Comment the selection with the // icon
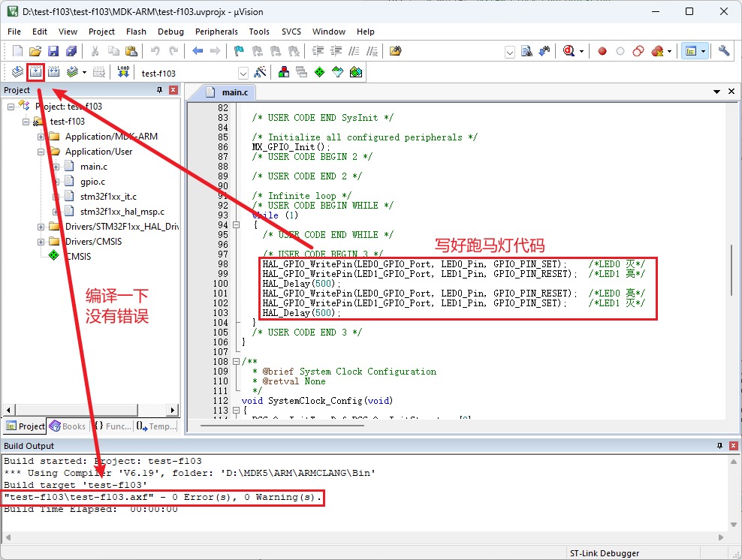This screenshot has height=560, width=742. point(354,51)
